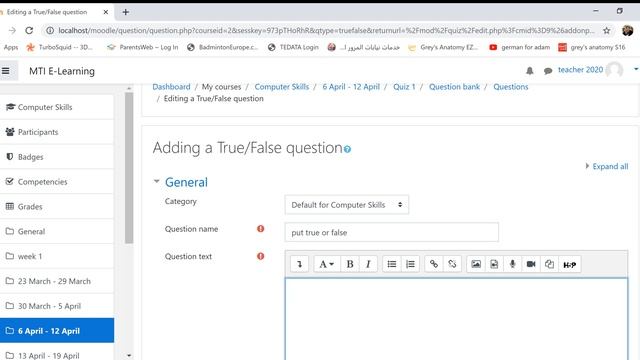The image size is (640, 360).
Task: Open TurboSquid bookmark
Action: click(60, 47)
